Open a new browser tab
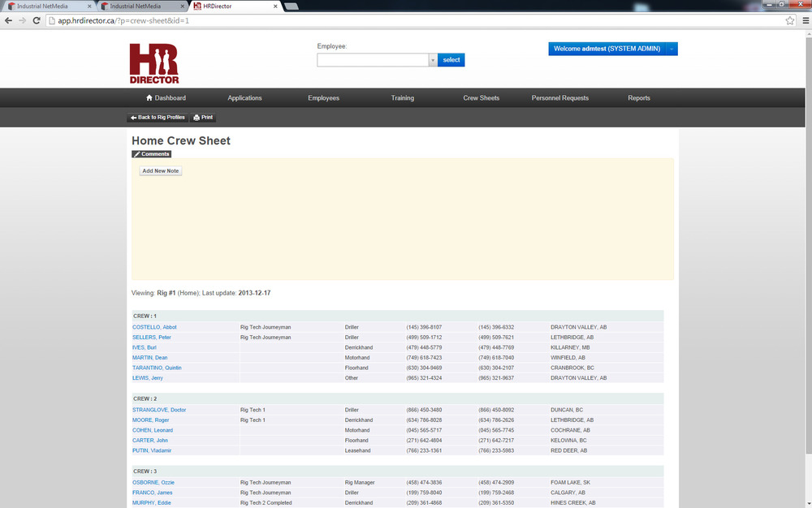Screen dimensions: 812x508 (291, 6)
